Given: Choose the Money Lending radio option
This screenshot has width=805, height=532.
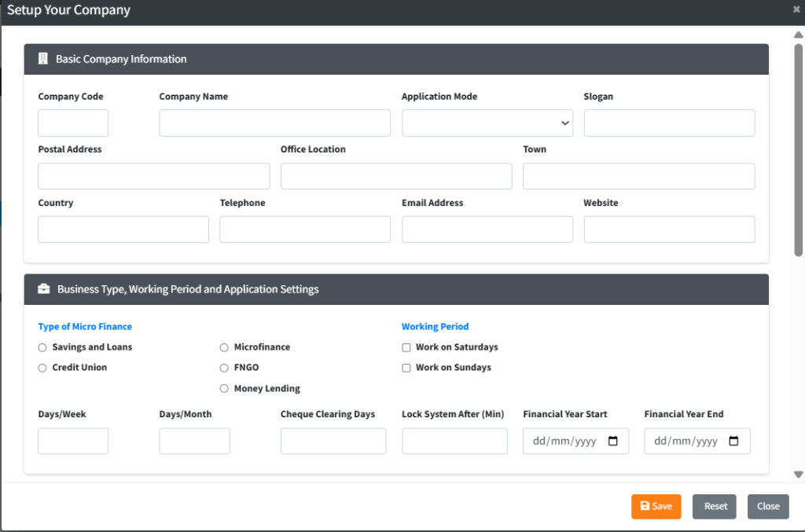Looking at the screenshot, I should 224,388.
